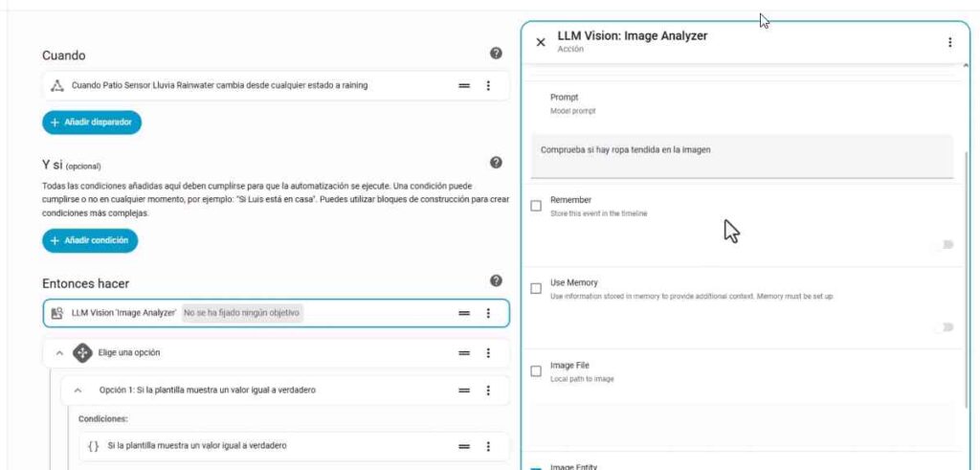Click help icon for Y si section

pos(496,163)
